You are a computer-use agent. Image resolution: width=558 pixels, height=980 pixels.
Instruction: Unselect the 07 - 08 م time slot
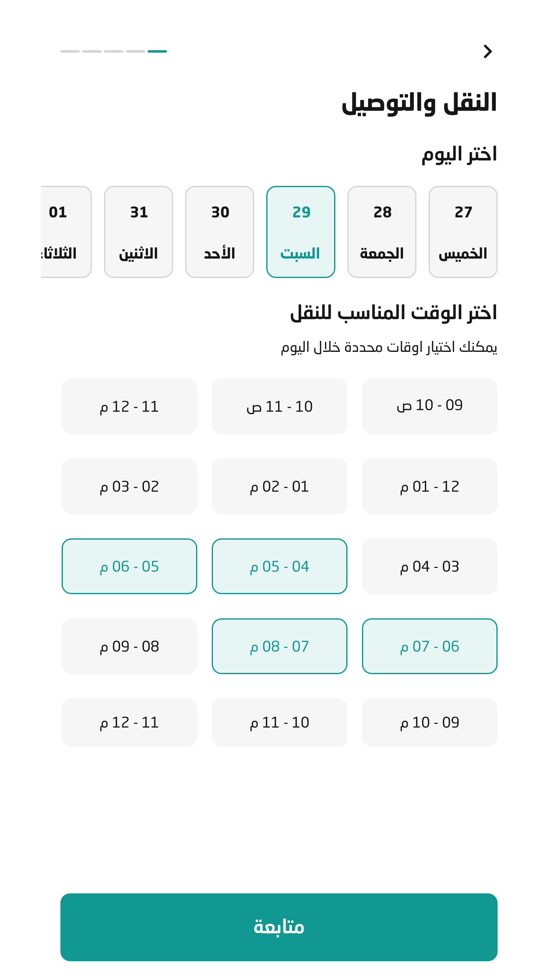[x=279, y=646]
